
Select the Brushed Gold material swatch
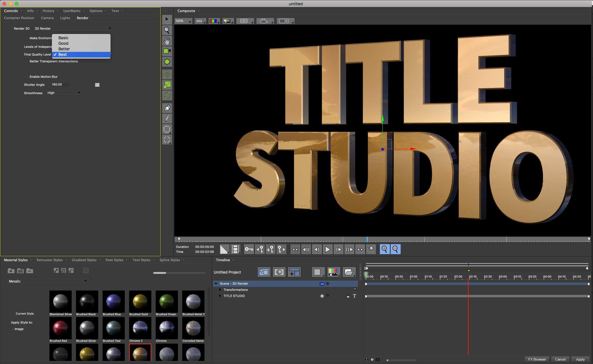140,301
